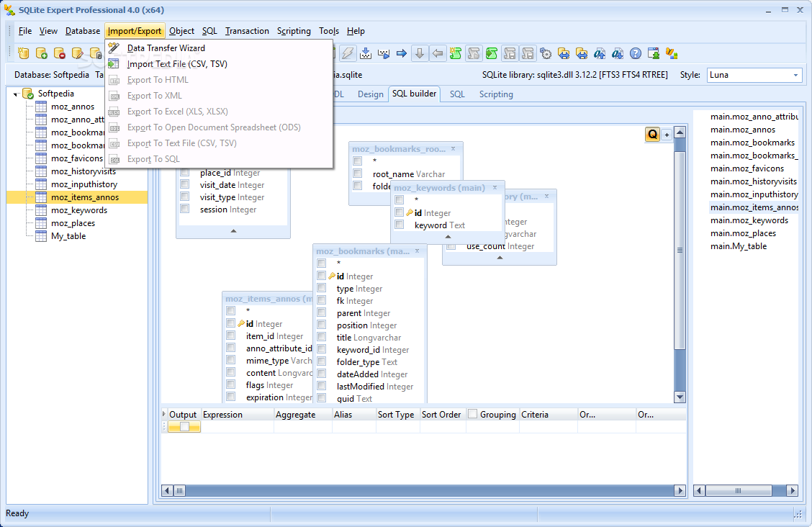Click the last toolbar icon with yellow checkmarks
This screenshot has height=527, width=812.
point(672,53)
